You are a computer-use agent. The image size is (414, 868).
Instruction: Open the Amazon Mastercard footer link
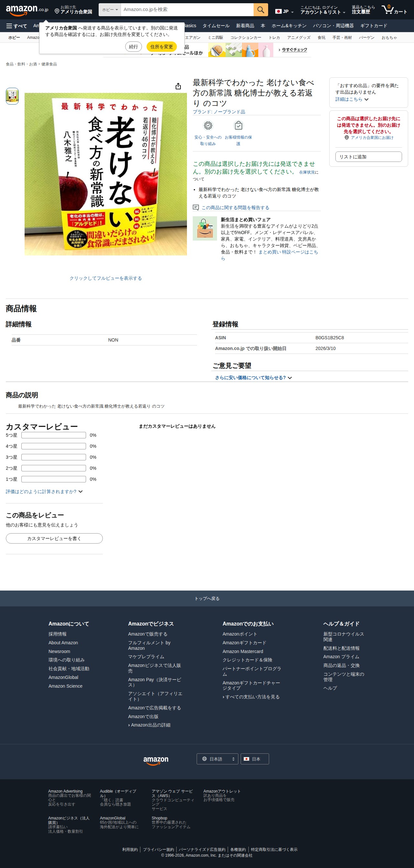(x=243, y=651)
